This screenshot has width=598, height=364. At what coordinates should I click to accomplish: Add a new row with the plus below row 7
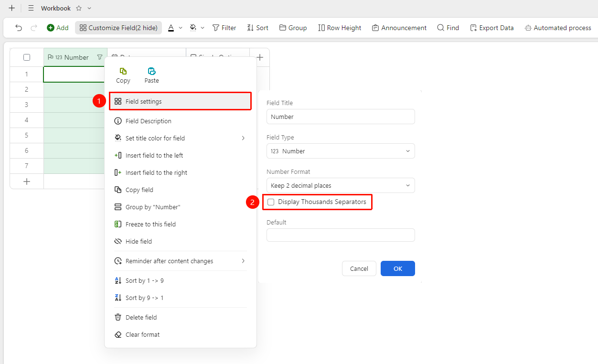tap(27, 182)
